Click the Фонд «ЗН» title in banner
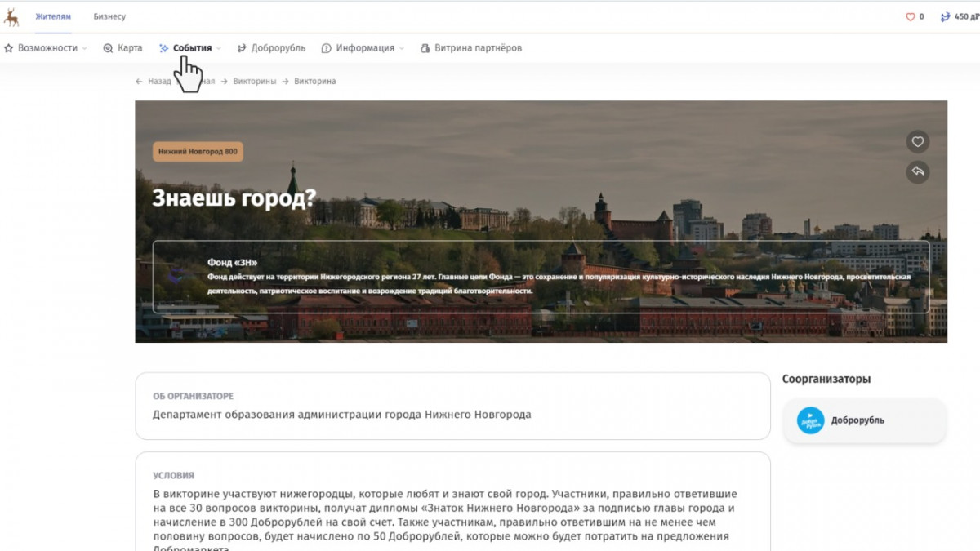This screenshot has width=980, height=551. coord(233,262)
